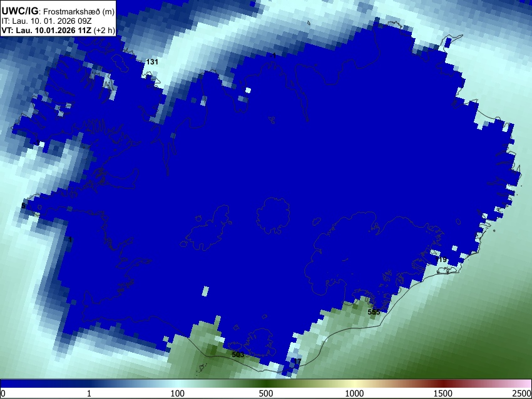Click the map value '17'
This screenshot has width=532, height=399.
click(297, 361)
